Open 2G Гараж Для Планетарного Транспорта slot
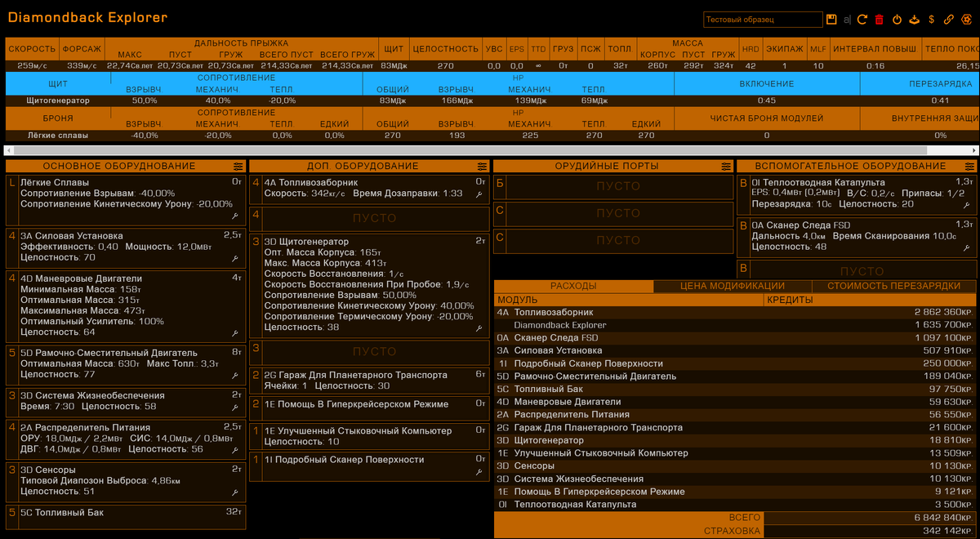Viewport: 980px width, 539px height. [x=369, y=380]
